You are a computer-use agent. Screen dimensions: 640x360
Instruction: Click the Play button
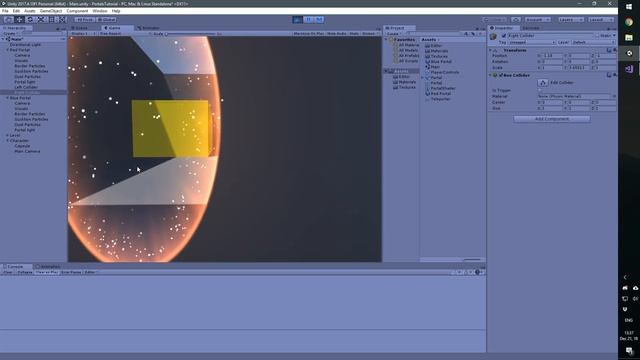click(298, 20)
